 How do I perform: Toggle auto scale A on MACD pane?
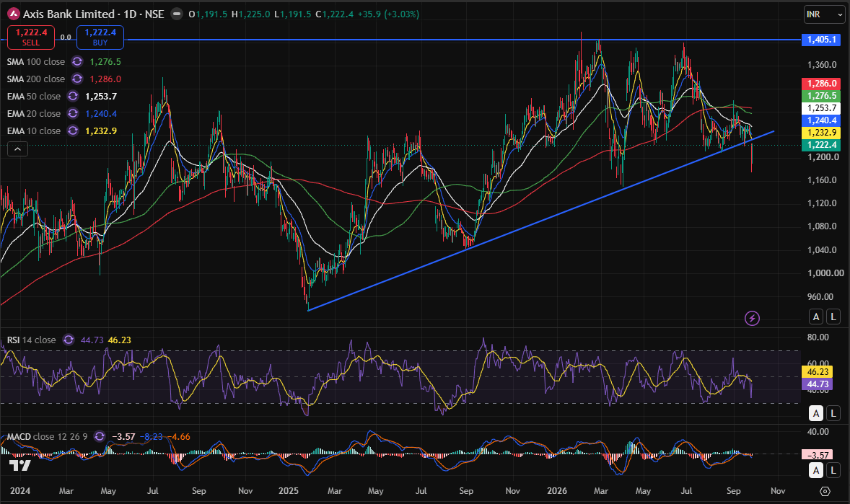click(816, 470)
